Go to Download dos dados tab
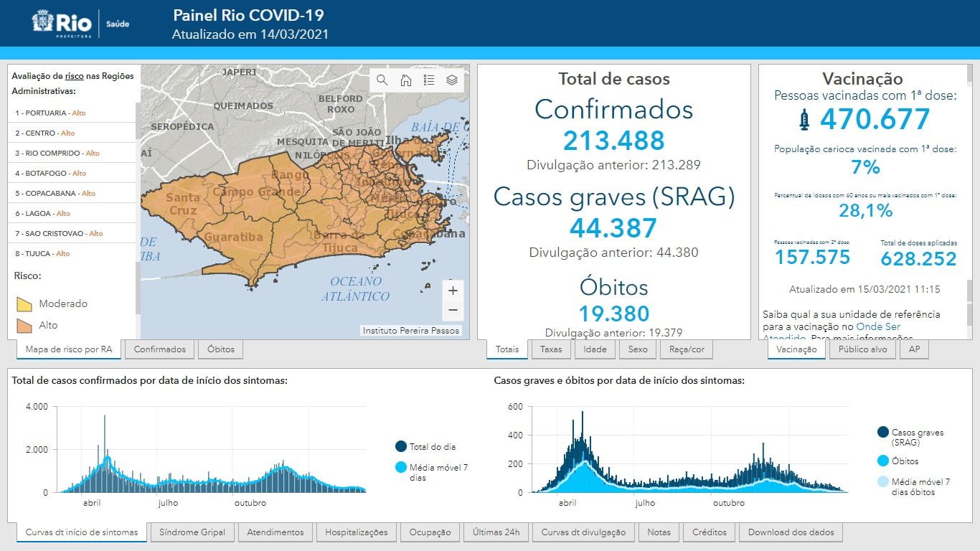This screenshot has height=551, width=980. coord(791,532)
